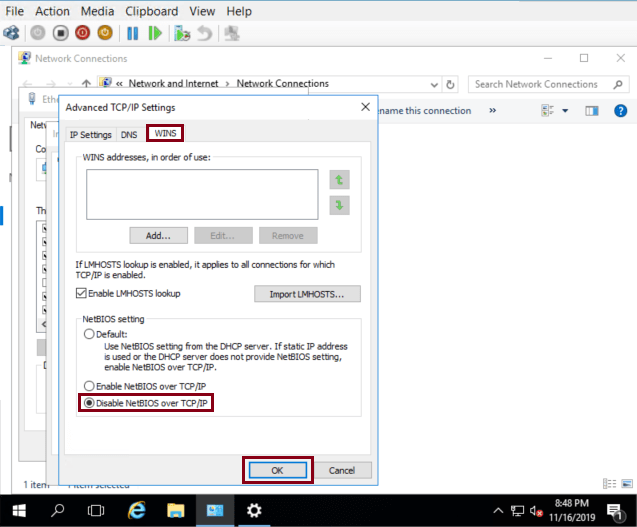
Task: Click the taskbar clock 8:48 PM
Action: point(572,503)
